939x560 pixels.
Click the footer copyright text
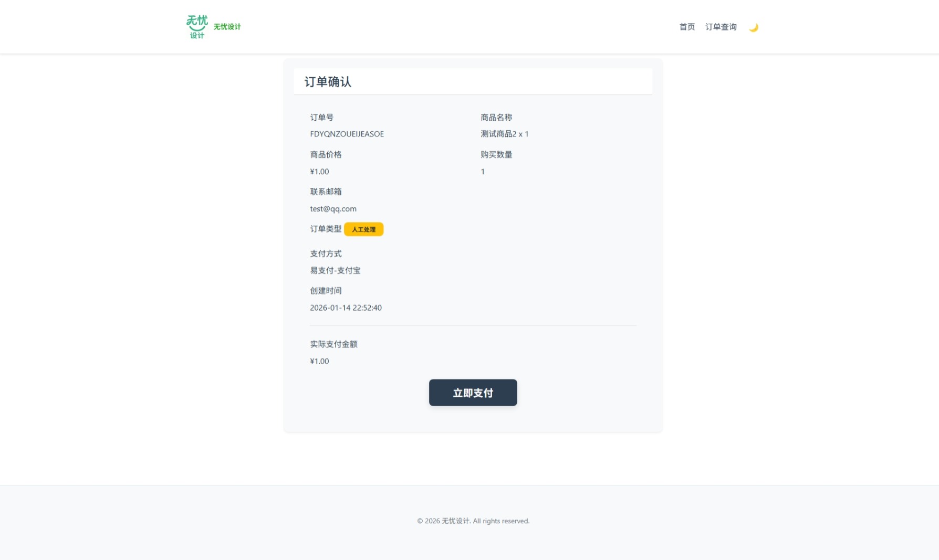[473, 521]
